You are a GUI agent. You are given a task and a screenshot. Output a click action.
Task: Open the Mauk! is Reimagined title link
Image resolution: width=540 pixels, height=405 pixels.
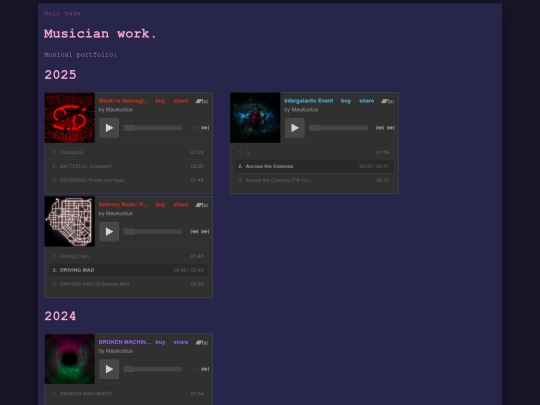pyautogui.click(x=124, y=101)
